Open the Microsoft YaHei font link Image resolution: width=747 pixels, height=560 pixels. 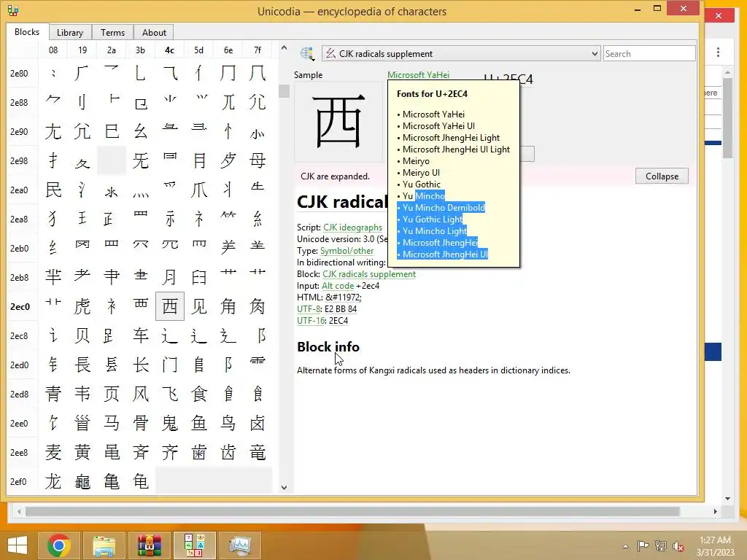coord(418,75)
